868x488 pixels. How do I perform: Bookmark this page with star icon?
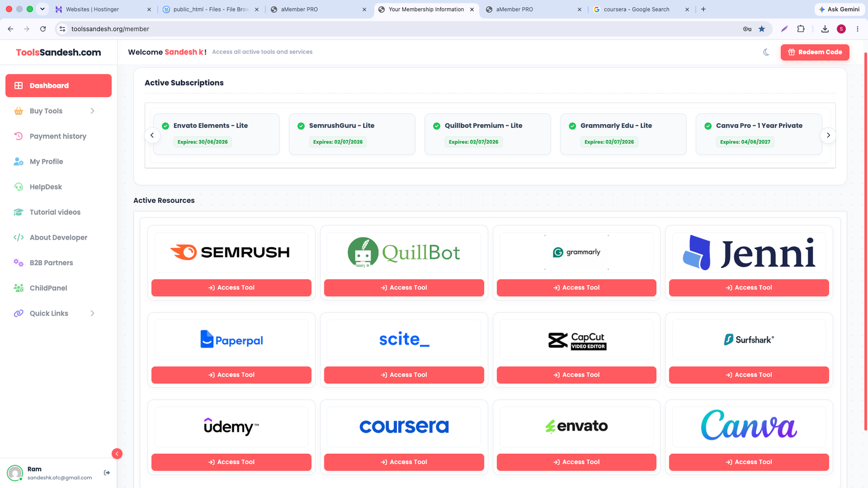(x=762, y=29)
